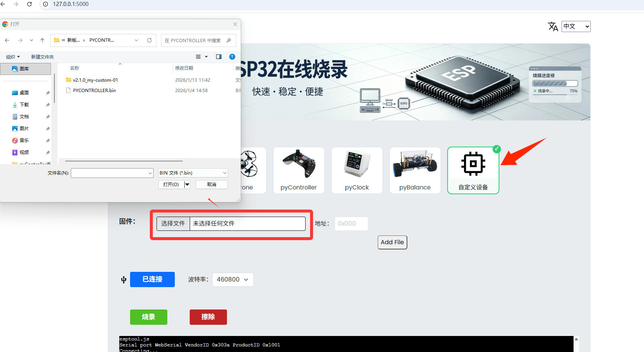Select 音乐 in the navigation pane

coord(24,140)
